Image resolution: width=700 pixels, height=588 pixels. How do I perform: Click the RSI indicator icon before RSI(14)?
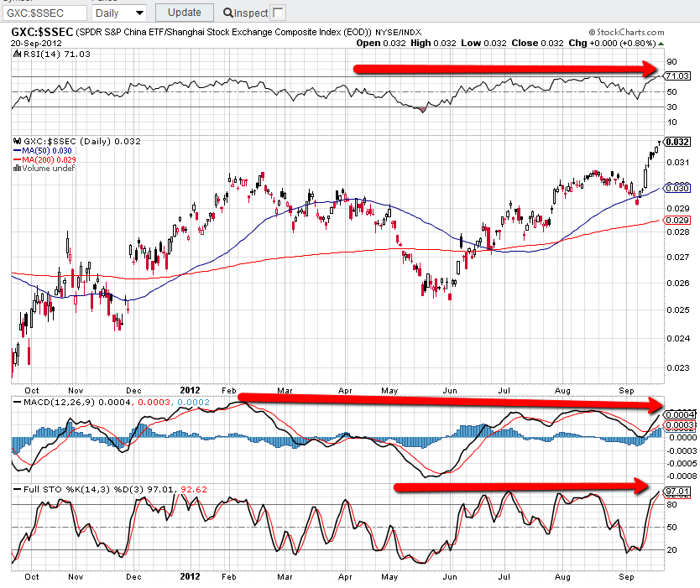click(18, 54)
